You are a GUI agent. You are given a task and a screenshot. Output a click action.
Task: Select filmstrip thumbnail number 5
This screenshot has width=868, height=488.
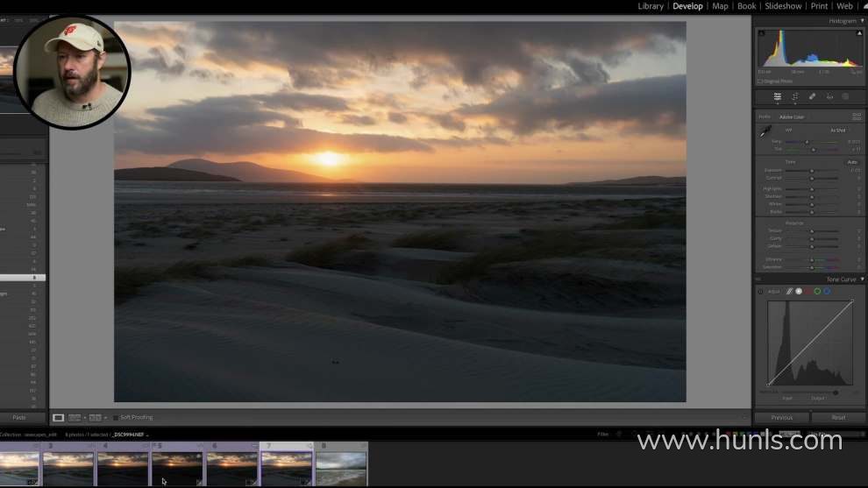[x=177, y=468]
